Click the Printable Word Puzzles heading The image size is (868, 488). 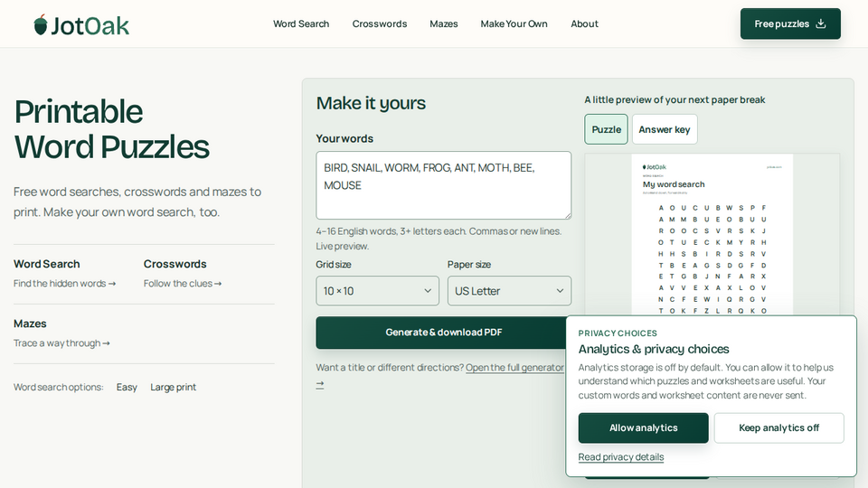(x=112, y=129)
